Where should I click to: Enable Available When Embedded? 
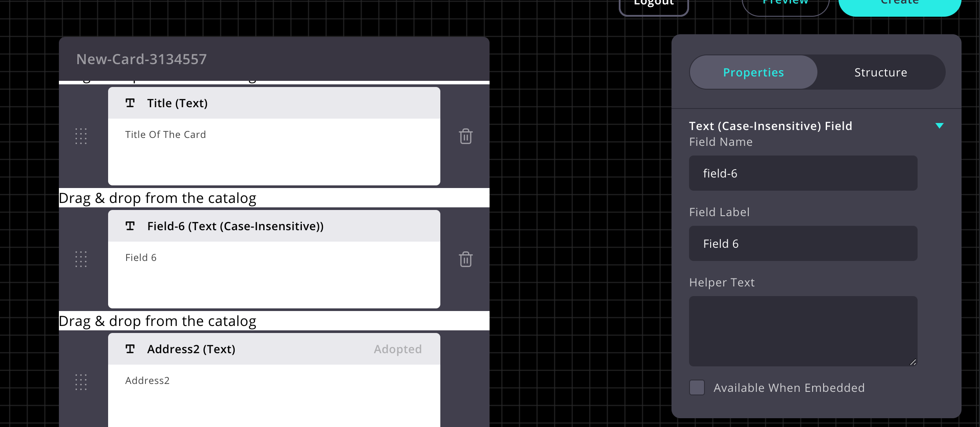coord(697,387)
